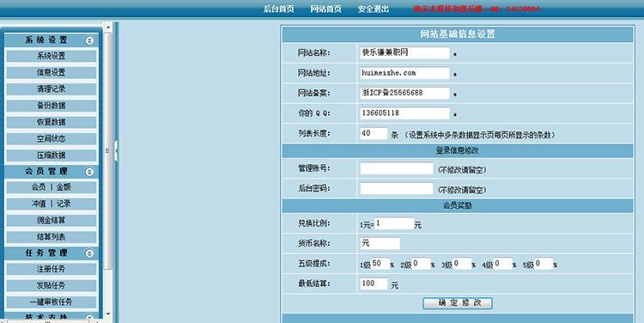Open 压缩数据 in the sidebar
644x323 pixels.
click(52, 155)
